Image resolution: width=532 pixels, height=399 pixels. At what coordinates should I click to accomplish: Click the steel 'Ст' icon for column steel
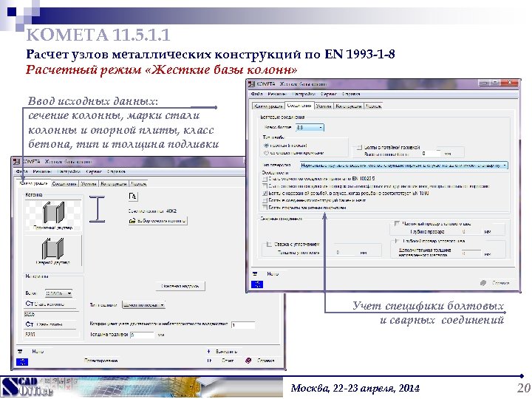click(29, 304)
